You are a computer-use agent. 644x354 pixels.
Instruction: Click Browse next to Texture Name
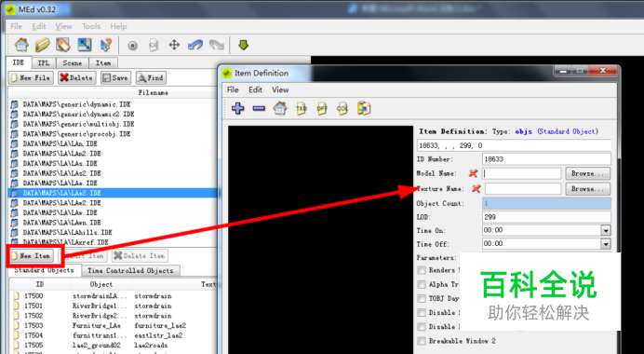tap(588, 189)
